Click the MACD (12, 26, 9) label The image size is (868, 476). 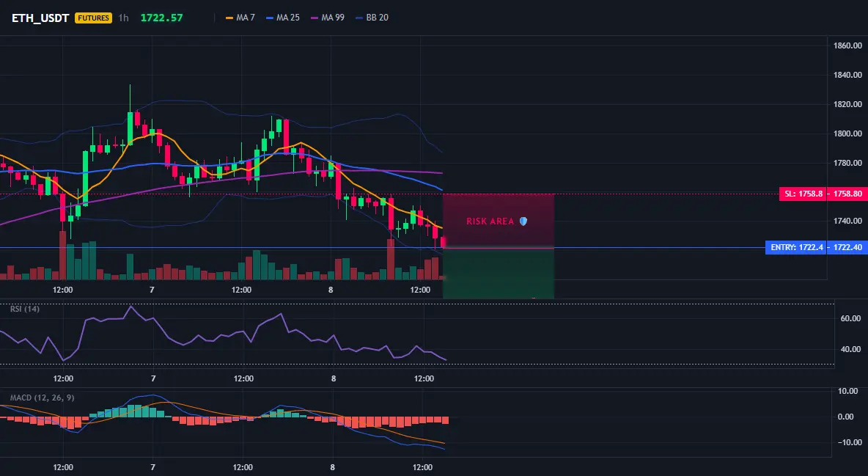point(42,398)
